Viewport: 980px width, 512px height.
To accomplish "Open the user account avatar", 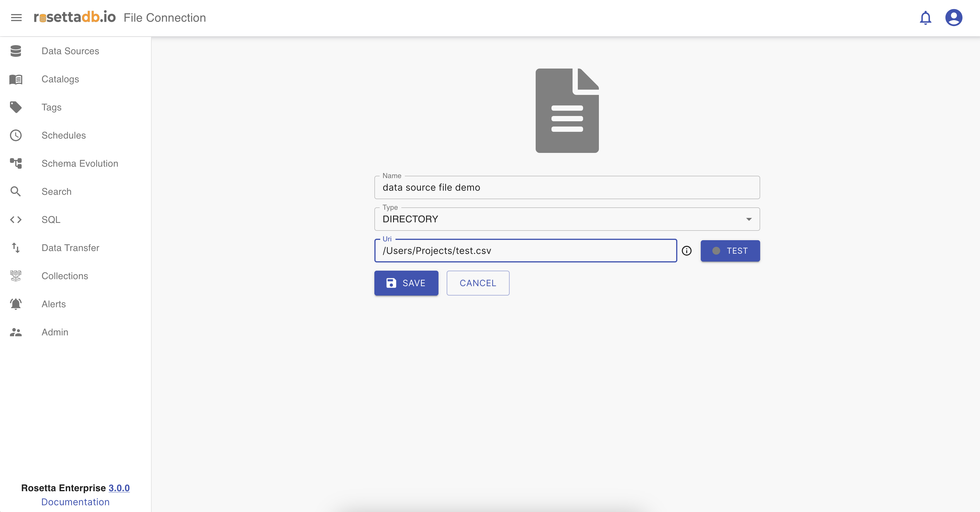I will pos(953,18).
